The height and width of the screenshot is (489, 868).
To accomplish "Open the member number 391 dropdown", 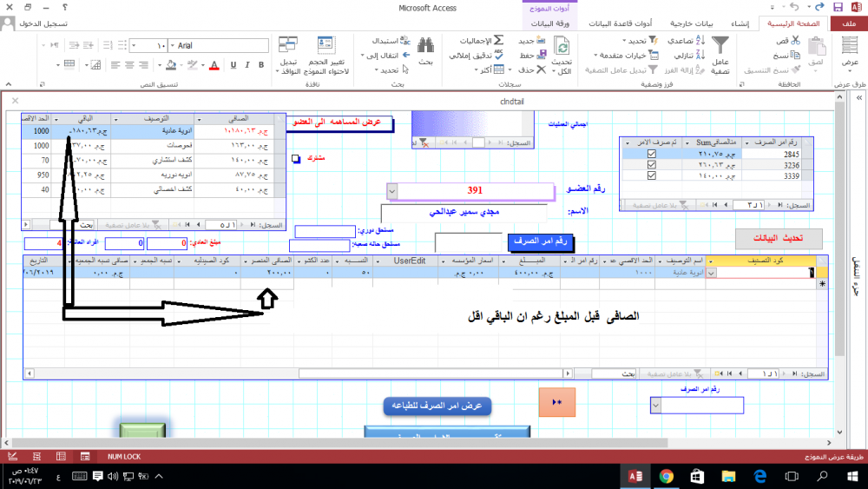I will click(x=391, y=191).
